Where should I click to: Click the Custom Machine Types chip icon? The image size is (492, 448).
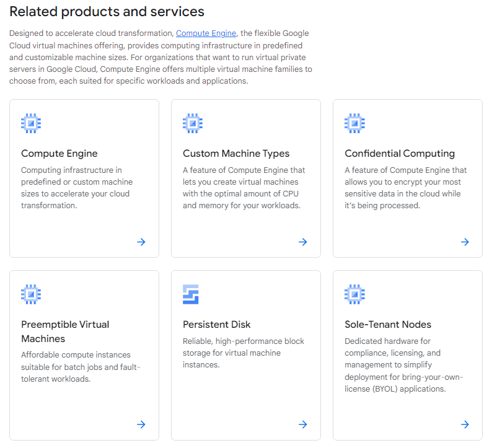point(193,123)
